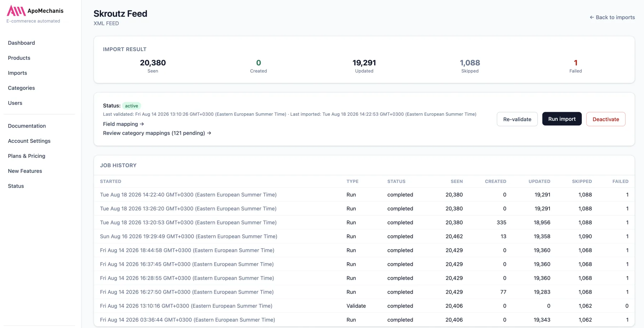
Task: Click the 19,291 Updated result count
Action: pos(364,63)
